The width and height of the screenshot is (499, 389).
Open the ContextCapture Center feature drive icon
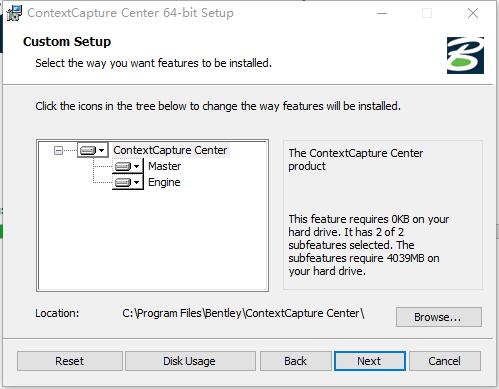[88, 150]
